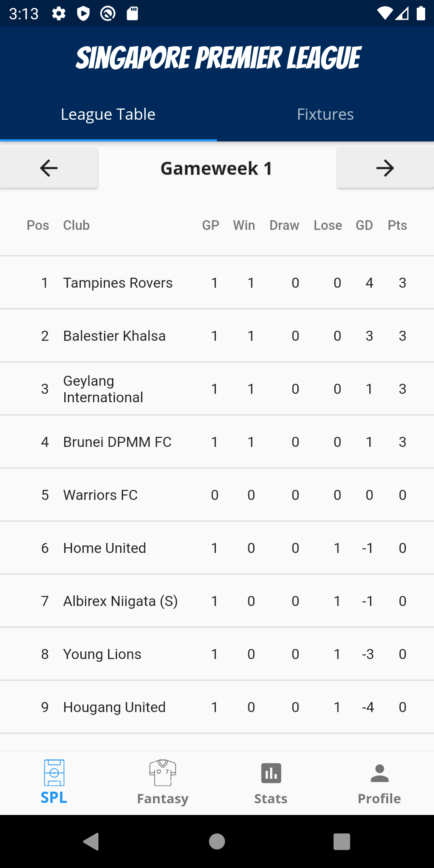Open Geylang International club entry

(103, 389)
